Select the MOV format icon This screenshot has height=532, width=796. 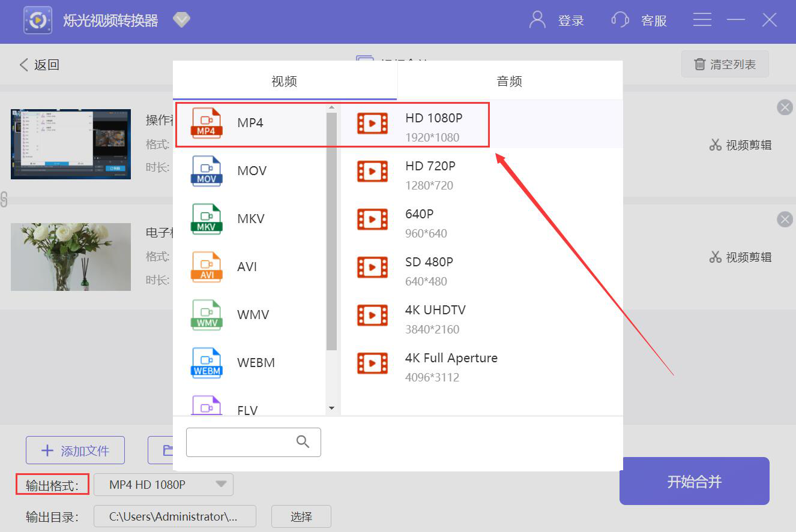(x=207, y=171)
